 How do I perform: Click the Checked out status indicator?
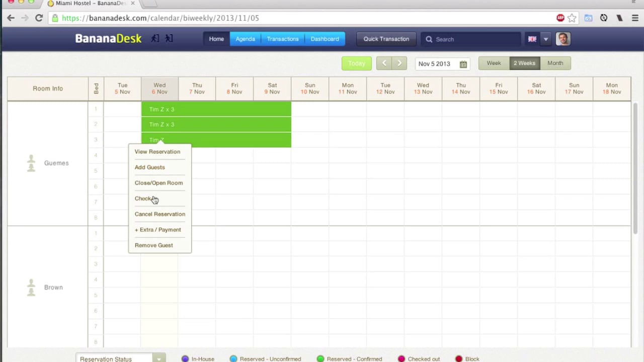[401, 359]
